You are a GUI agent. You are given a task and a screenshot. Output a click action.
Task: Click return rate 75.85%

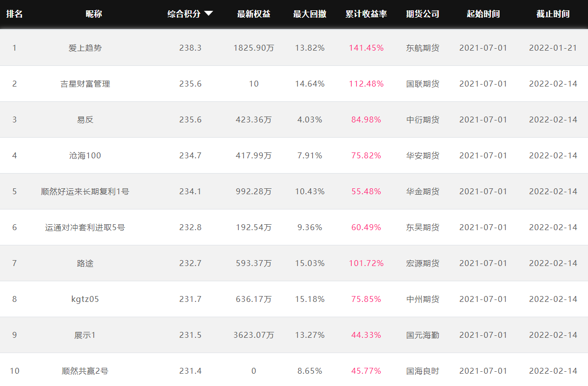tap(366, 299)
